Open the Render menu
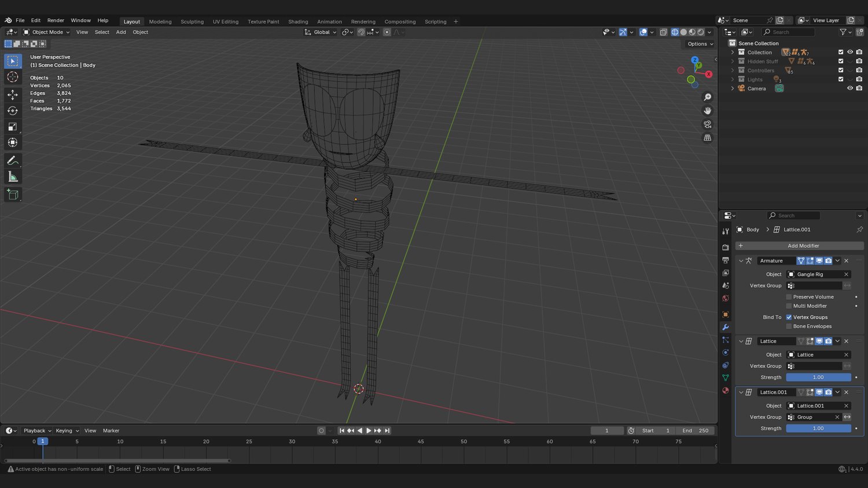Viewport: 868px width, 488px height. point(56,20)
